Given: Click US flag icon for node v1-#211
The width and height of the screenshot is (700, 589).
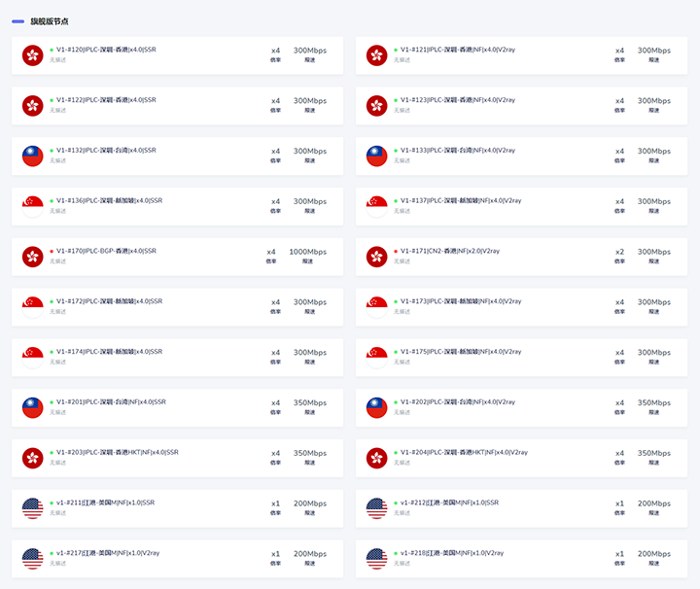Looking at the screenshot, I should [33, 508].
